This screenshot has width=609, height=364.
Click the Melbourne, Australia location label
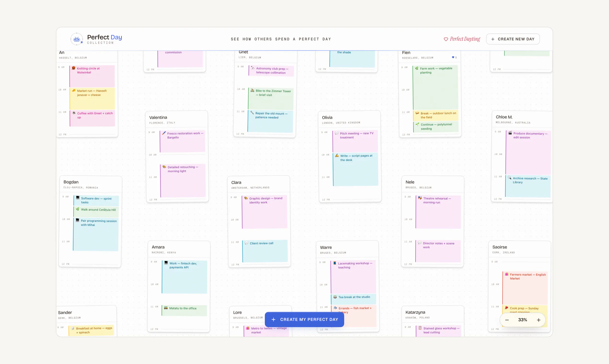pos(513,122)
